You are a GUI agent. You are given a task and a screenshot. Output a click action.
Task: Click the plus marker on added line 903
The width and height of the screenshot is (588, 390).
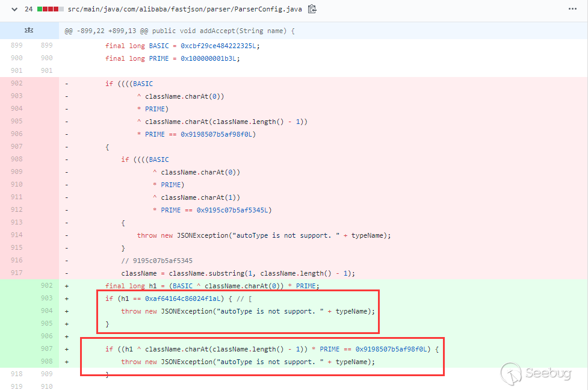click(66, 298)
